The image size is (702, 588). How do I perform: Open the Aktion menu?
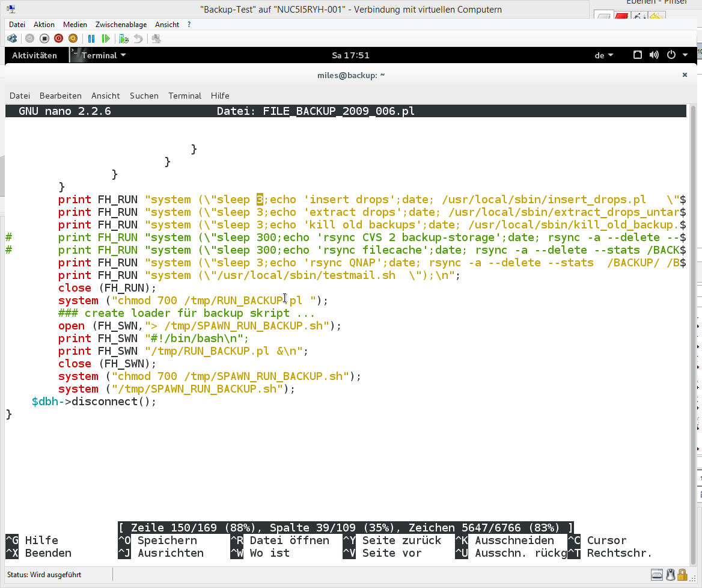coord(44,25)
